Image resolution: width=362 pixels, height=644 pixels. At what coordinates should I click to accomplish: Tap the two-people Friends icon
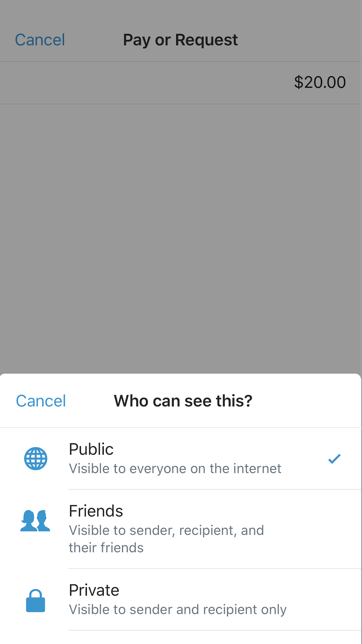point(35,520)
